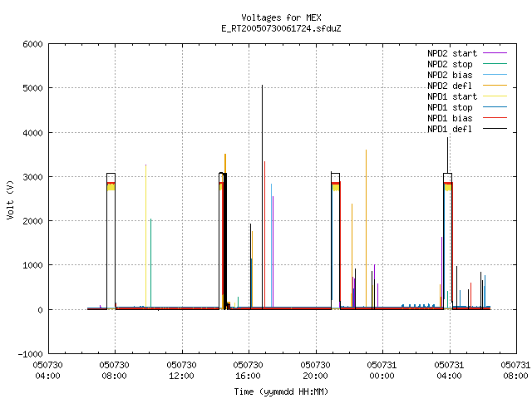Click the orange NPD2 defl legend line
The height and width of the screenshot is (399, 532).
pos(495,86)
